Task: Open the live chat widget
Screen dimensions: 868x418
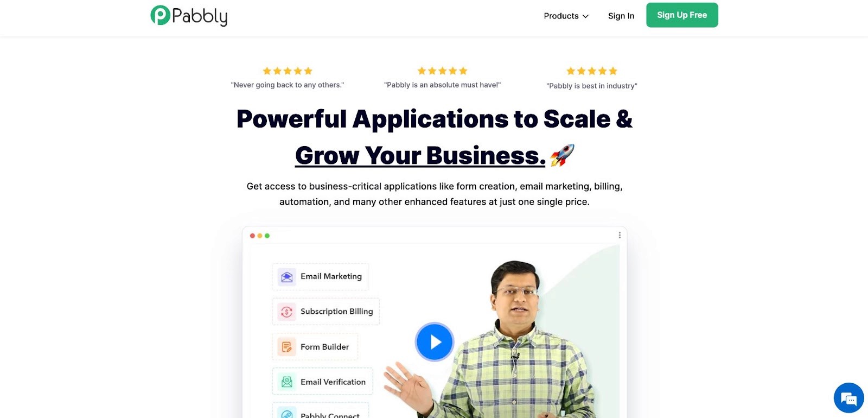Action: coord(848,398)
